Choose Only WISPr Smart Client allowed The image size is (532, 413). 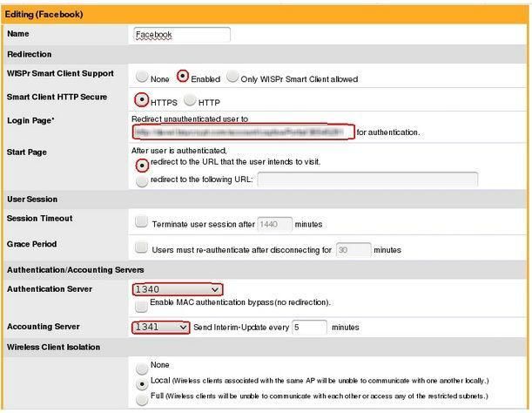point(232,76)
